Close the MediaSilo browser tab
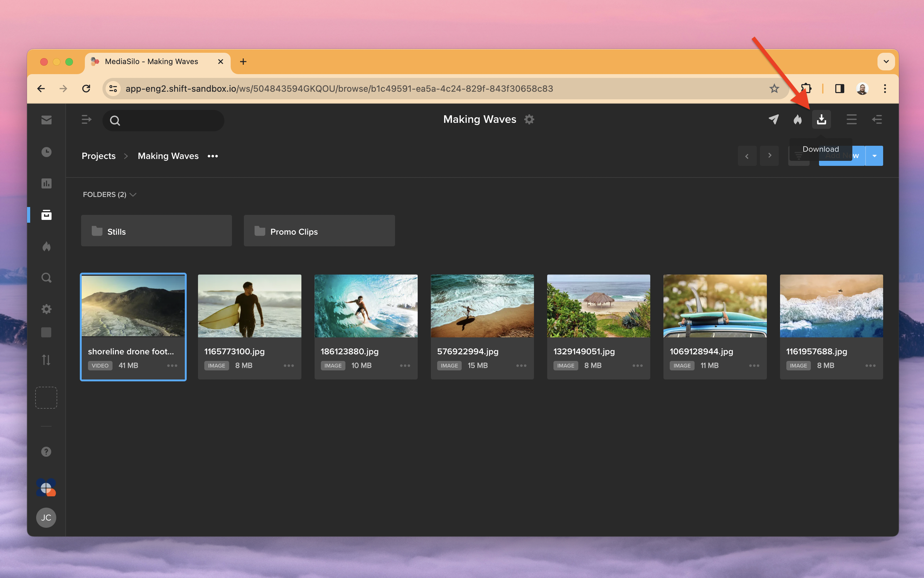 tap(221, 62)
